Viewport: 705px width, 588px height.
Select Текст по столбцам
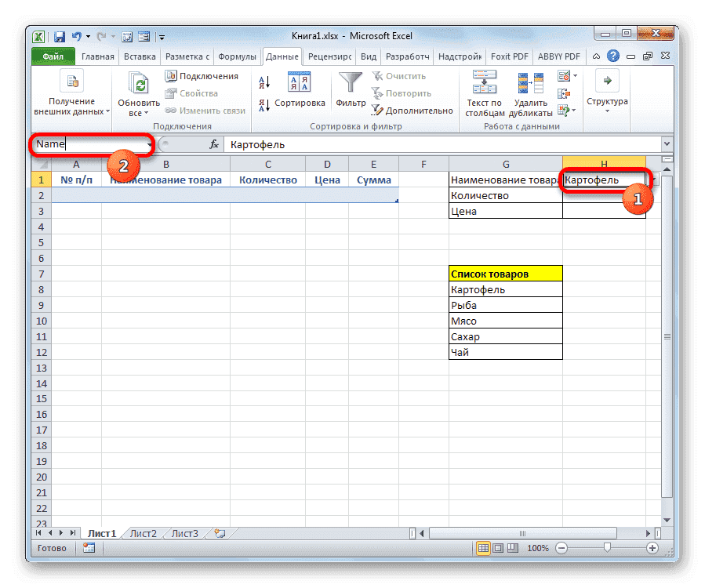[x=484, y=94]
